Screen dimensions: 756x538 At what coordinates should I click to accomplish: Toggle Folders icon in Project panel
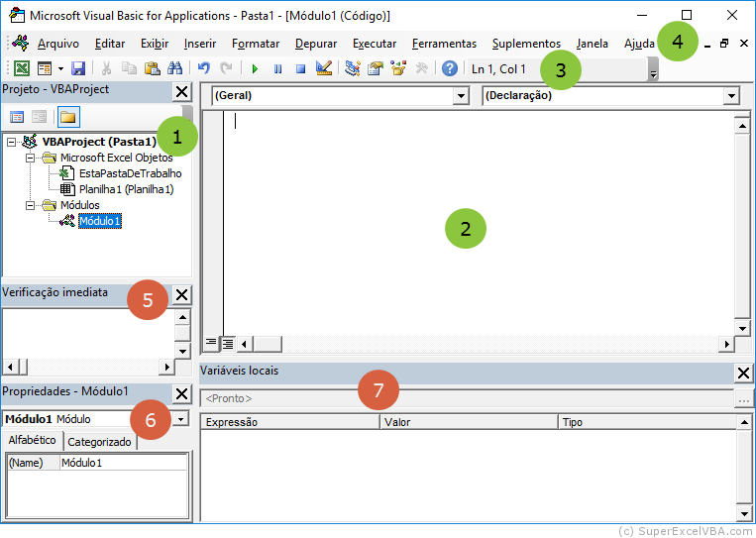point(68,117)
